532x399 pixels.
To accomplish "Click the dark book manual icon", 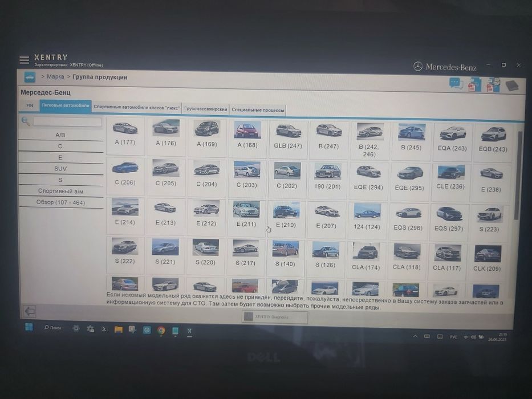I will click(512, 85).
